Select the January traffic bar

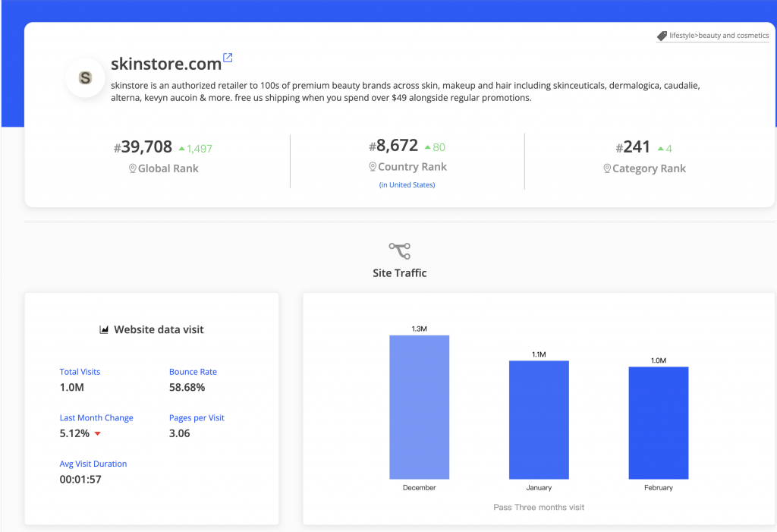click(539, 420)
